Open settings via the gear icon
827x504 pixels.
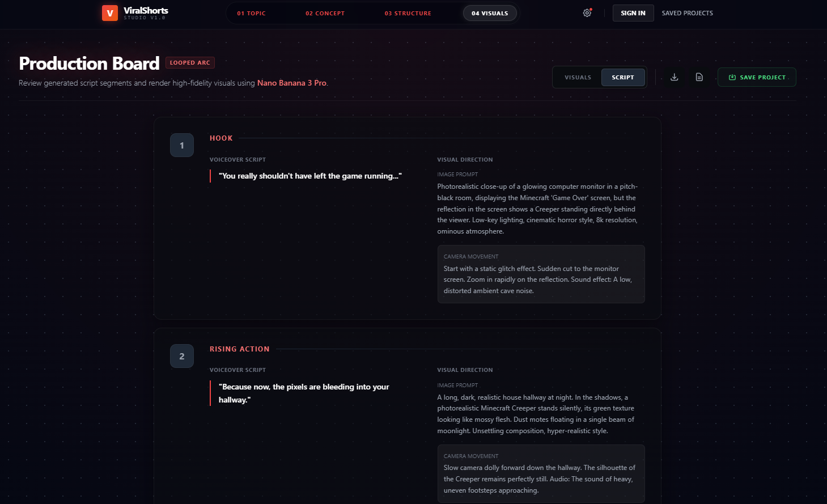point(587,13)
